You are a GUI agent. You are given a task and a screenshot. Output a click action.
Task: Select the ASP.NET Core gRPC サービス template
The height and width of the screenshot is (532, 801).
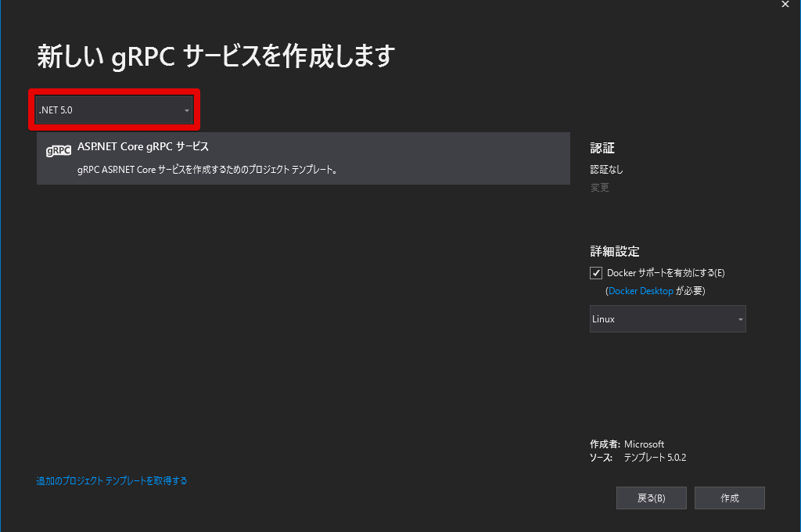tap(303, 158)
